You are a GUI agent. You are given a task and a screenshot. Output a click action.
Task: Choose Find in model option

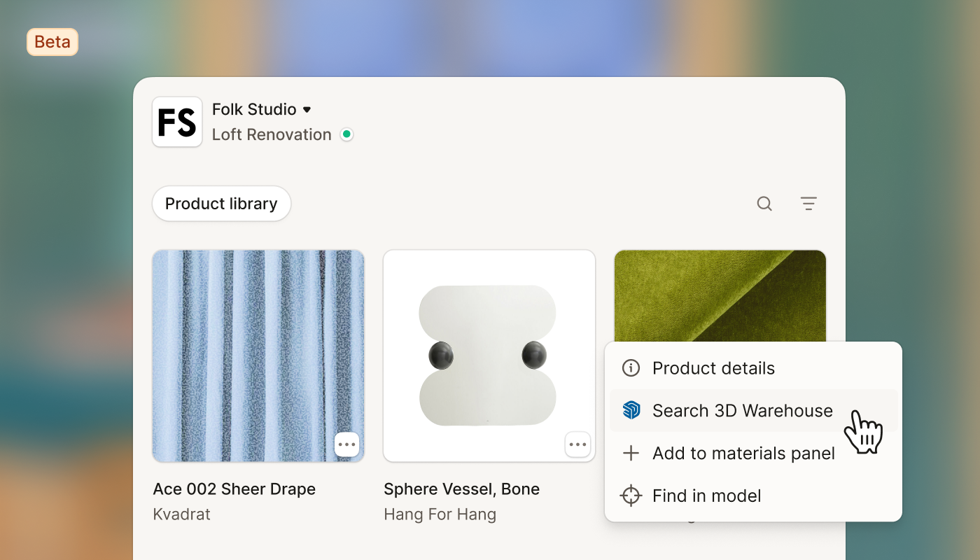753,496
